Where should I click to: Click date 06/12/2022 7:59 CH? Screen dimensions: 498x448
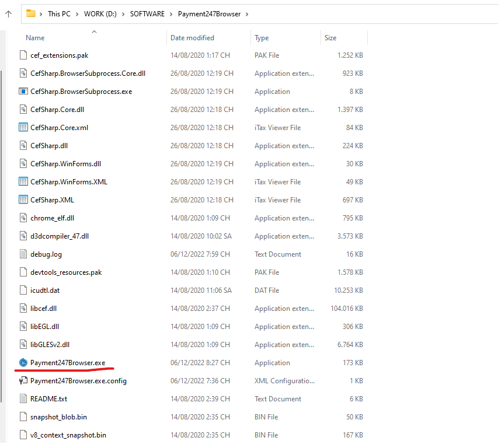[x=200, y=254]
